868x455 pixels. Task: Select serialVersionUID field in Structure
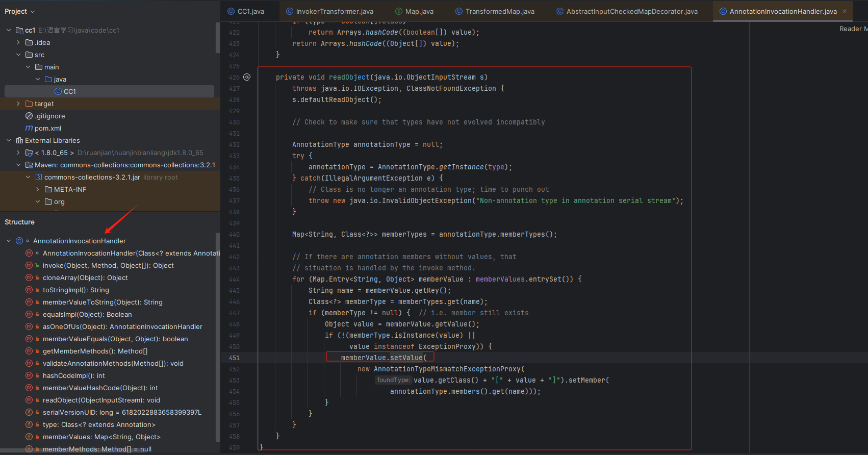point(122,412)
